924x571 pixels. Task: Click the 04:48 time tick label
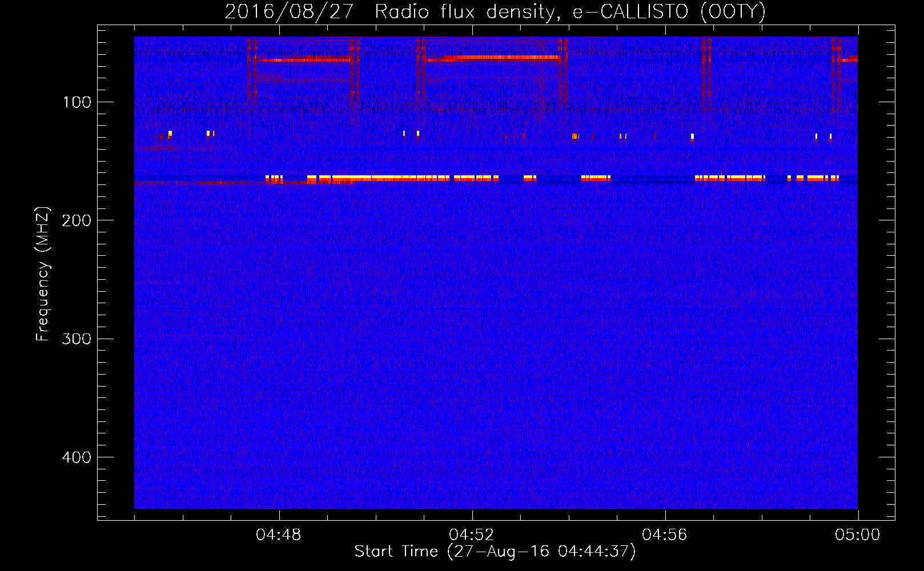point(279,535)
